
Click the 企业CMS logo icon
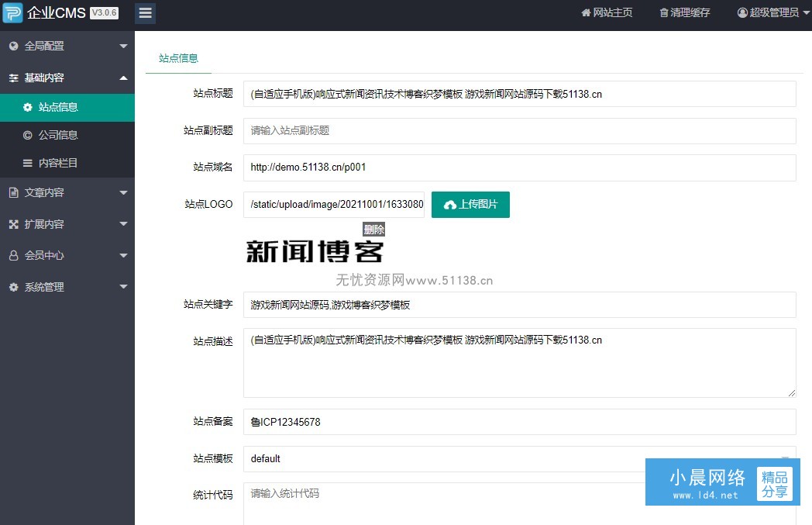tap(12, 13)
